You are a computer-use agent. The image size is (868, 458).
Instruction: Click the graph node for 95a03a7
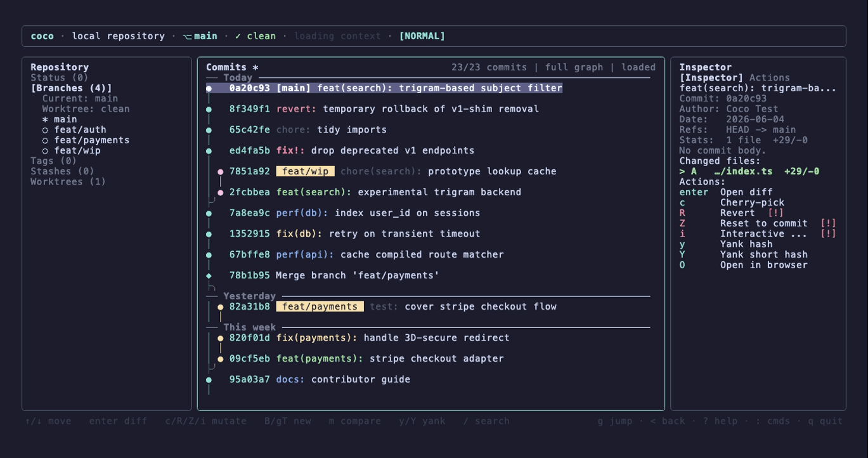click(x=209, y=381)
